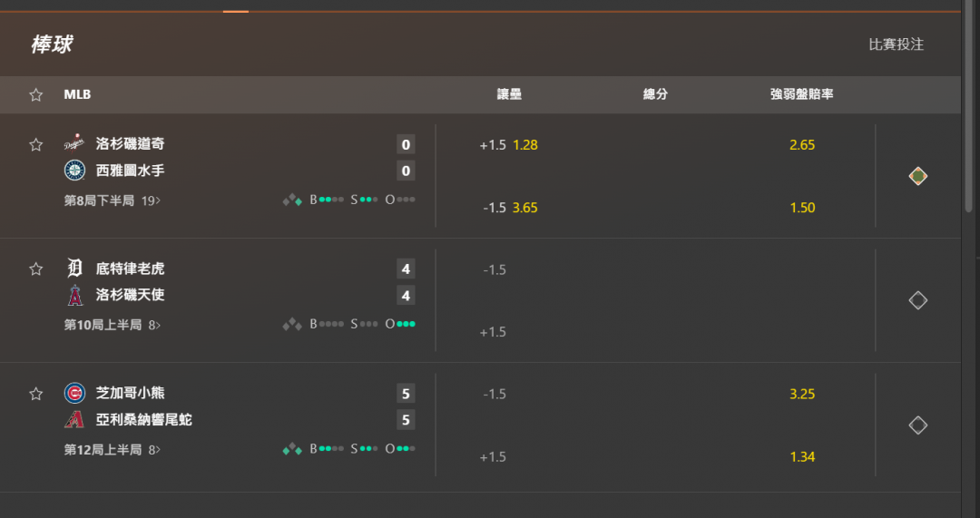
Task: Click the Seattle Mariners team logo
Action: pyautogui.click(x=74, y=170)
